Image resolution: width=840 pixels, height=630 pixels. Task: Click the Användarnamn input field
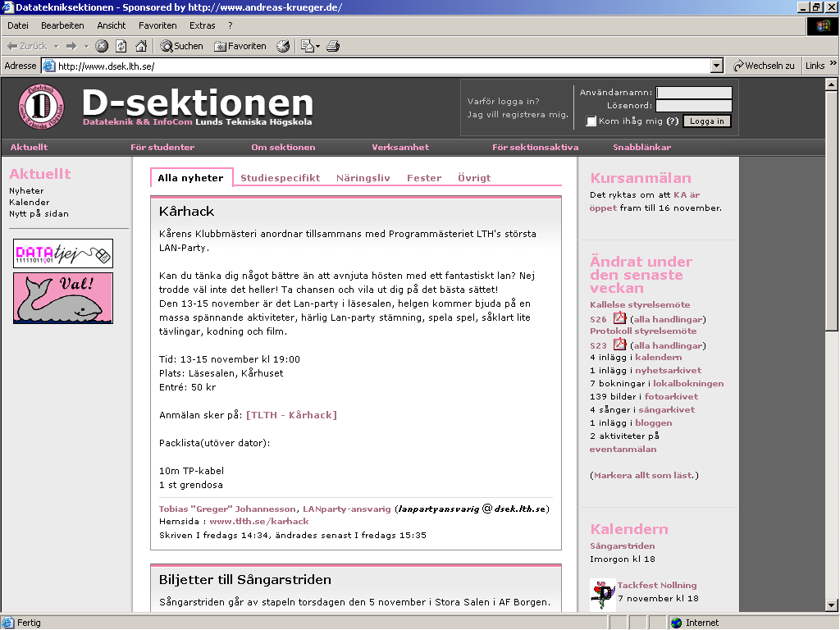694,92
